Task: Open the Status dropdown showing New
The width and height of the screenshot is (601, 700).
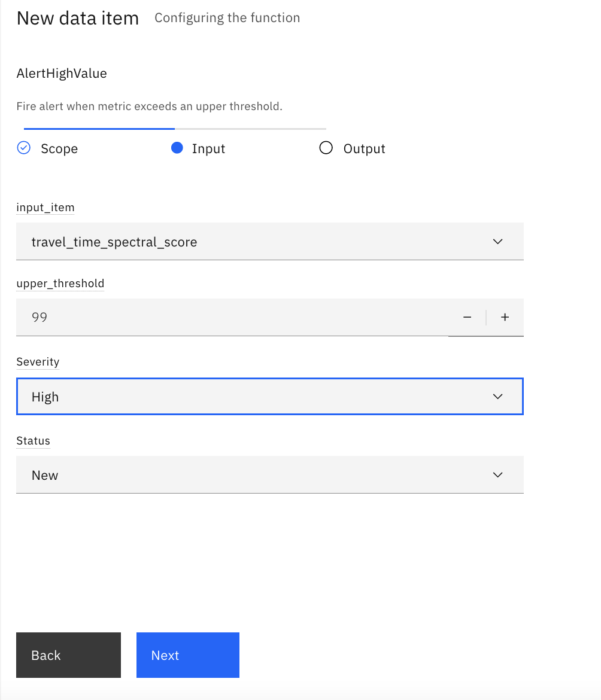Action: [270, 475]
